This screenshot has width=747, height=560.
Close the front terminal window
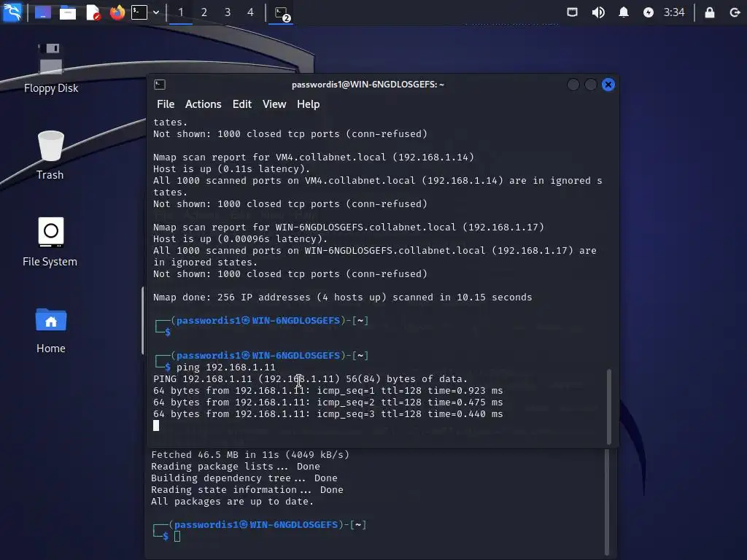608,85
